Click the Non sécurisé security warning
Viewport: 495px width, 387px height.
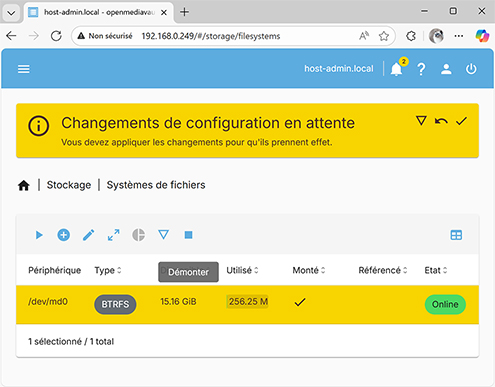pos(105,36)
